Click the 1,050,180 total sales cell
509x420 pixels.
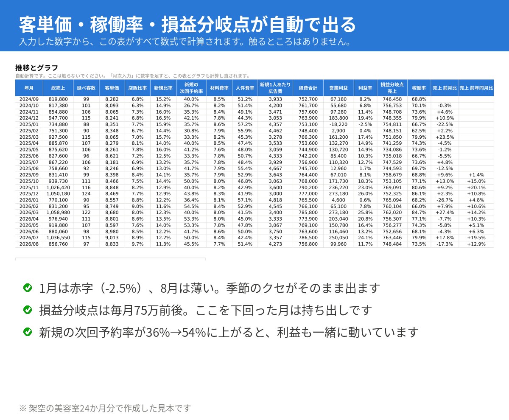[x=58, y=194]
